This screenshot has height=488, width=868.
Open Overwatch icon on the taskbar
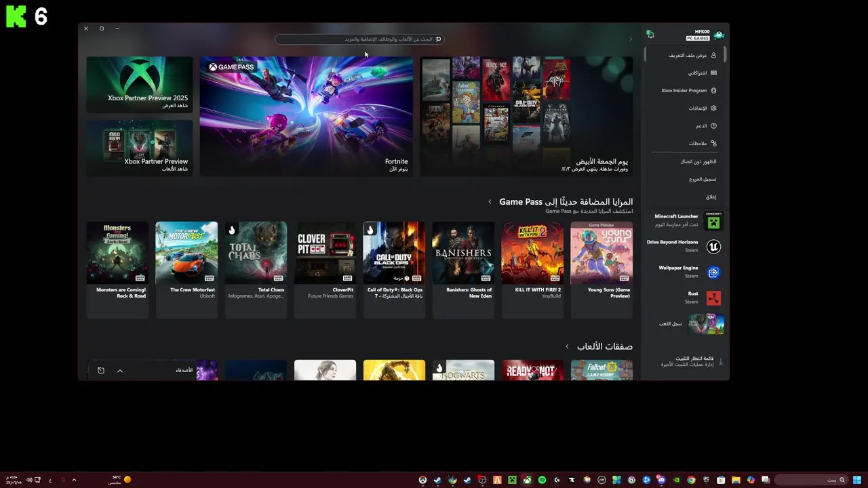point(422,480)
